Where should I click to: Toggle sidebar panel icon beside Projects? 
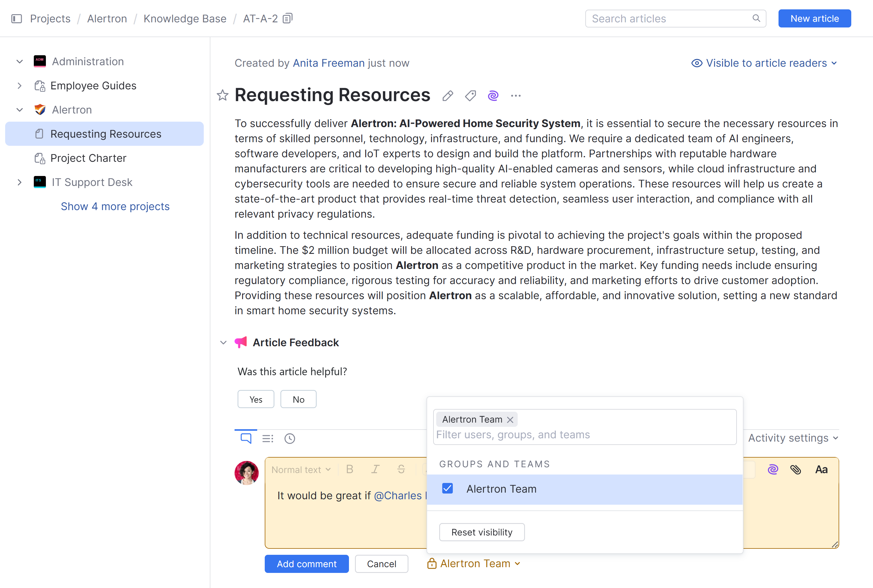17,18
